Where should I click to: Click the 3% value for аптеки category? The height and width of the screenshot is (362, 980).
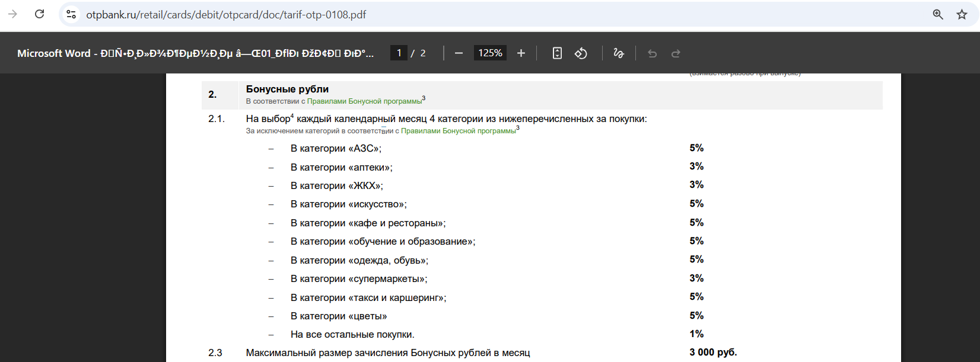click(696, 166)
